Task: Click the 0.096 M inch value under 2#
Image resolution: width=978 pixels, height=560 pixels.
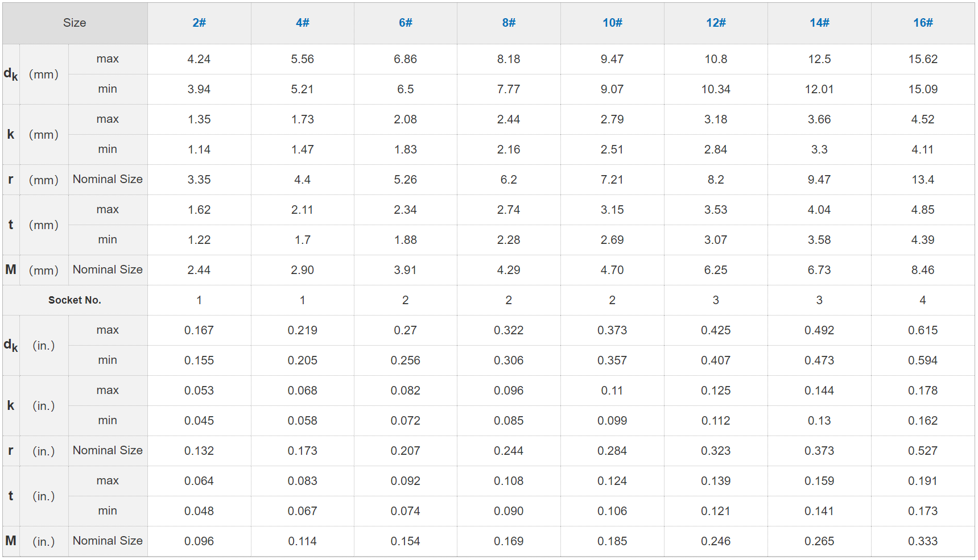Action: click(x=199, y=541)
